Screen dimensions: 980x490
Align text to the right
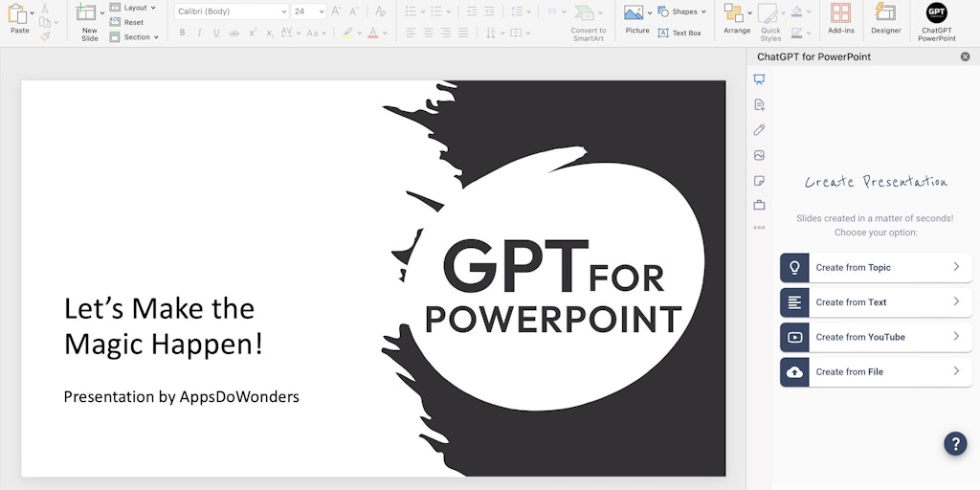(x=446, y=33)
